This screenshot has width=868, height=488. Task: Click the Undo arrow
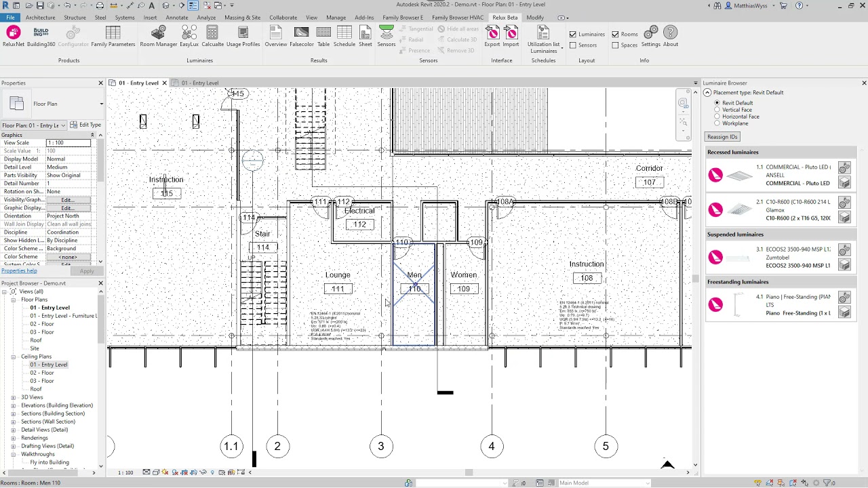[67, 5]
